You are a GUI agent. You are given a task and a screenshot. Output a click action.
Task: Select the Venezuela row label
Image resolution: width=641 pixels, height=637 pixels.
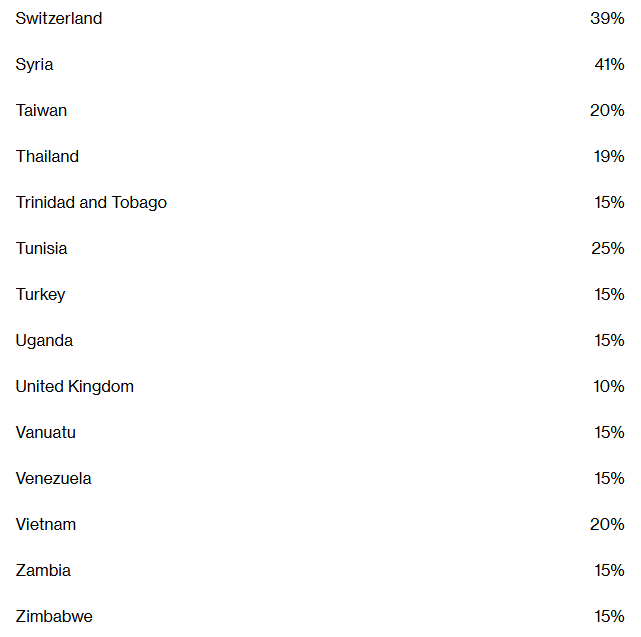point(54,479)
